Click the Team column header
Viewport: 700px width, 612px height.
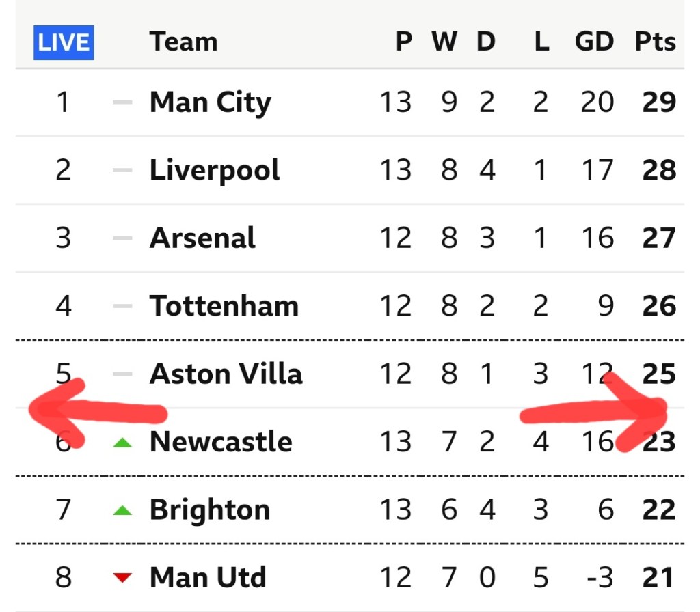(x=183, y=42)
